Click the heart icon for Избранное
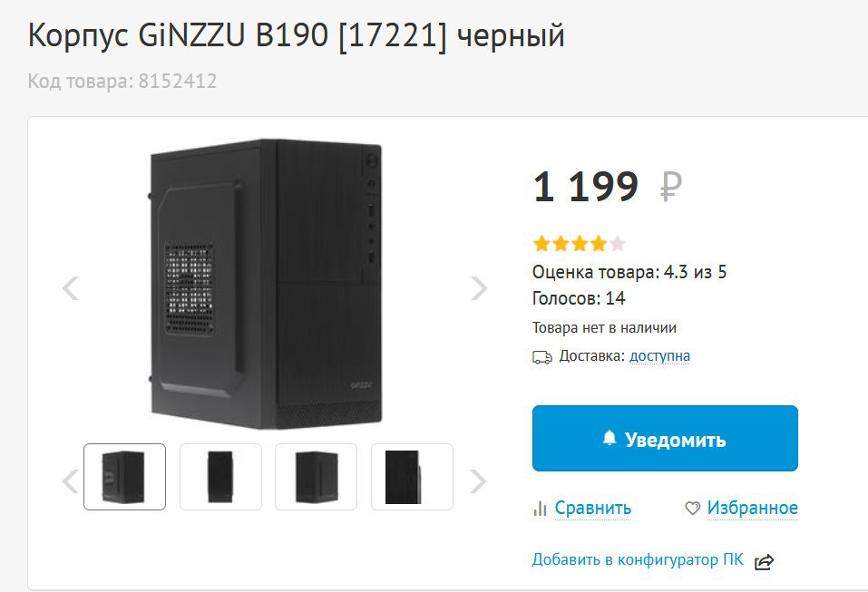This screenshot has width=868, height=592. coord(693,508)
